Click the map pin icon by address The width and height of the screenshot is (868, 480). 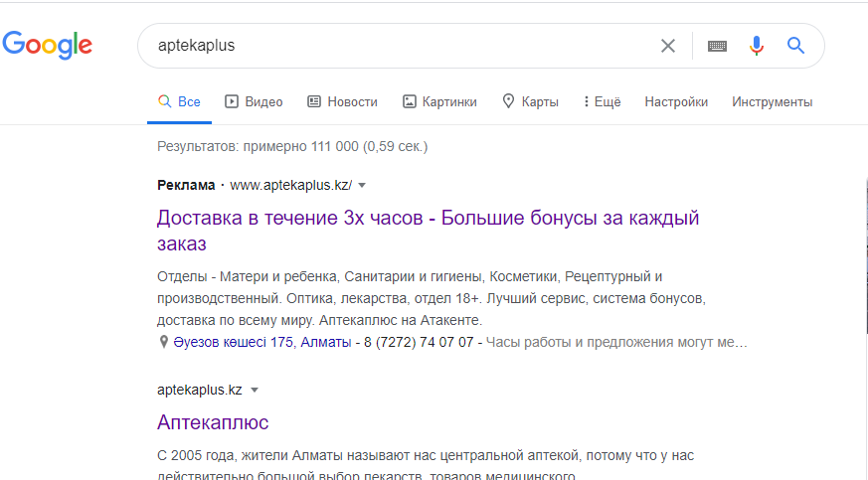(x=163, y=342)
